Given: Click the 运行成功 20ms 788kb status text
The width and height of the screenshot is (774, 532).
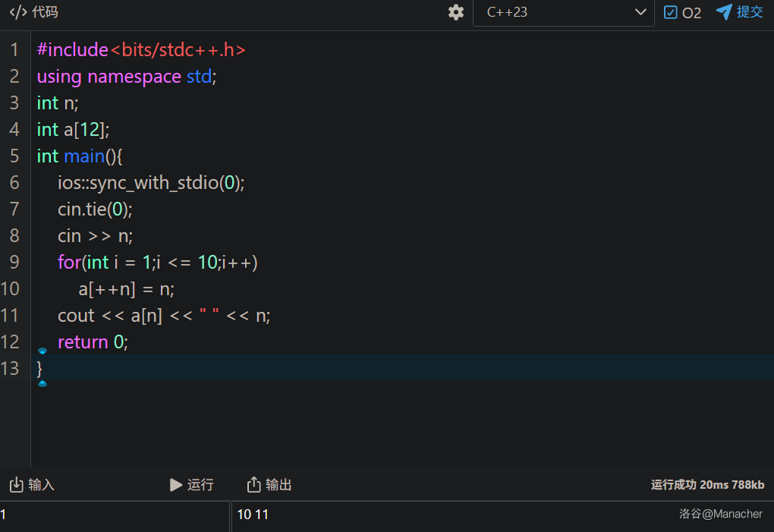Looking at the screenshot, I should point(707,484).
